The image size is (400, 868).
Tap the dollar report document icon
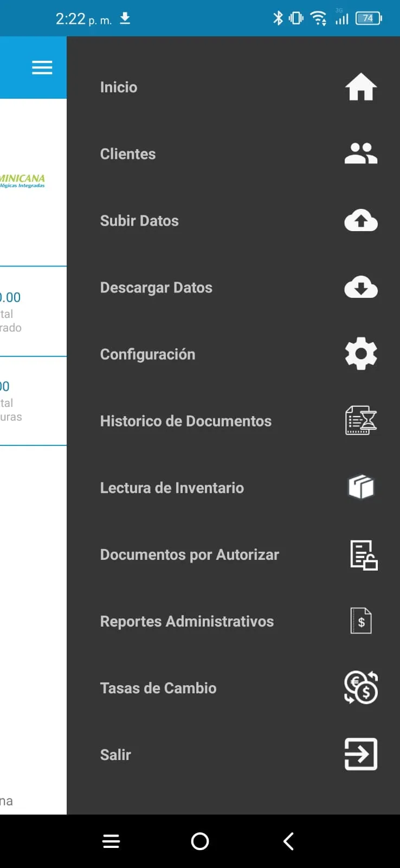[x=361, y=621]
